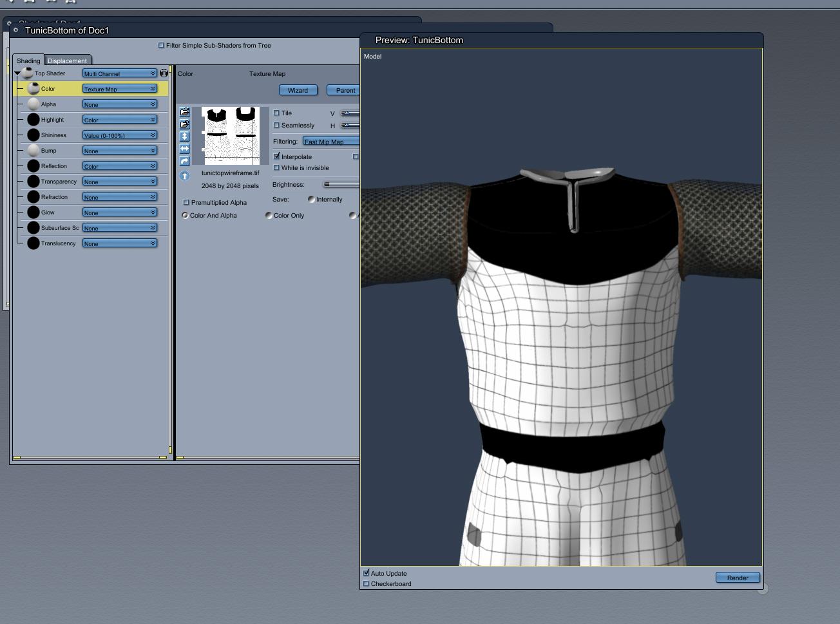Switch to the Shading tab
Viewport: 840px width, 624px height.
(28, 61)
